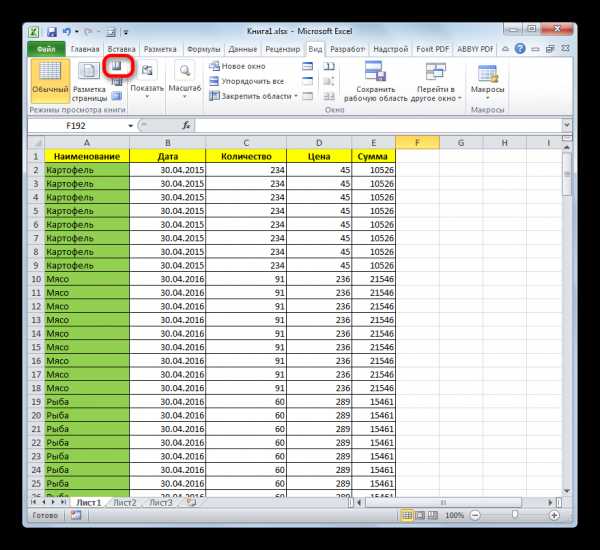Click the Custom Views icon in ribbon
The image size is (600, 550).
coord(117,82)
